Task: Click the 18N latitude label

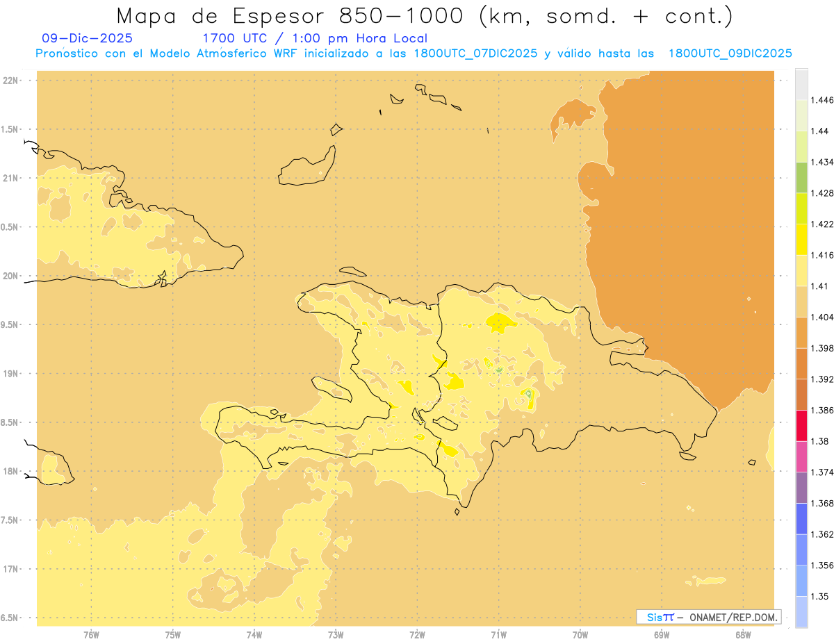Action: click(10, 471)
